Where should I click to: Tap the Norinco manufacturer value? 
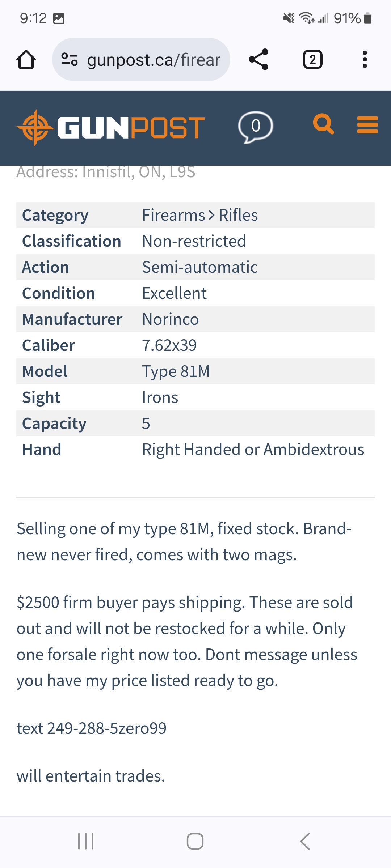pos(171,319)
